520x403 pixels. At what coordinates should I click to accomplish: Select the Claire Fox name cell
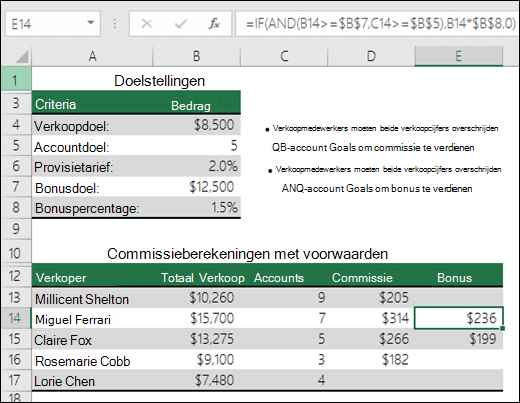92,340
